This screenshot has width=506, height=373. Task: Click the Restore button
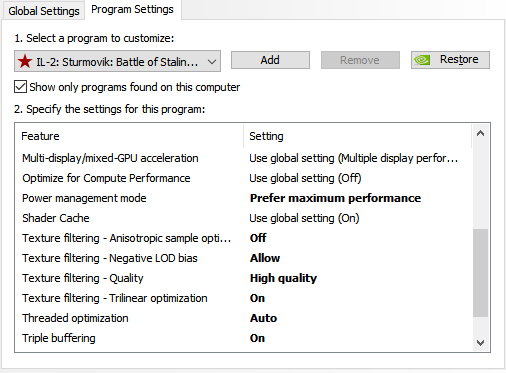click(x=450, y=60)
